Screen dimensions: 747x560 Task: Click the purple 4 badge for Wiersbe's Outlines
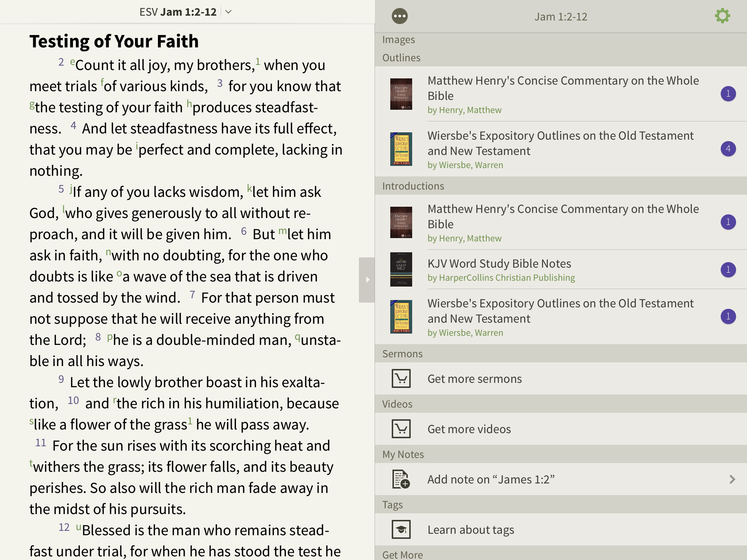coord(728,149)
